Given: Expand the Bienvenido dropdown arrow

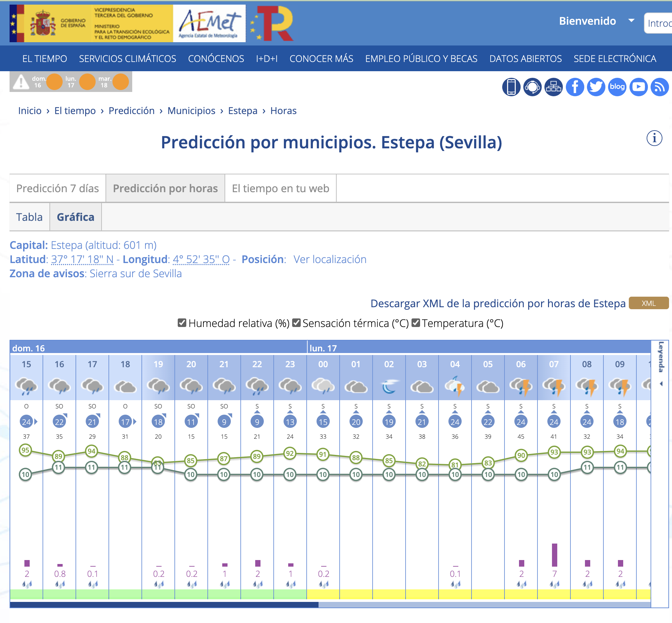Looking at the screenshot, I should 631,20.
